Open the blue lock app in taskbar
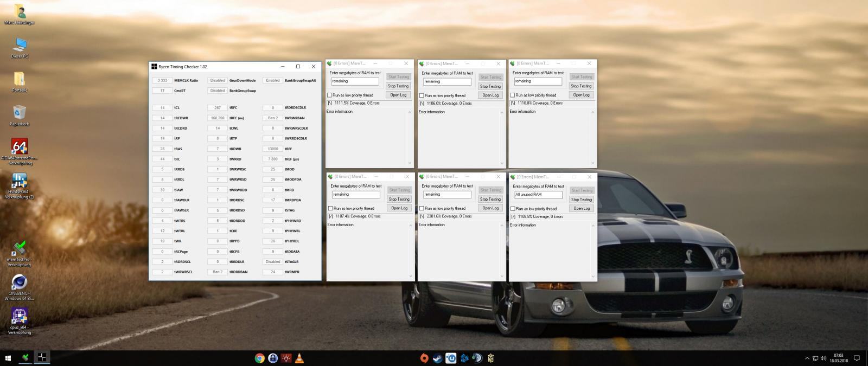The image size is (868, 366). [x=273, y=358]
